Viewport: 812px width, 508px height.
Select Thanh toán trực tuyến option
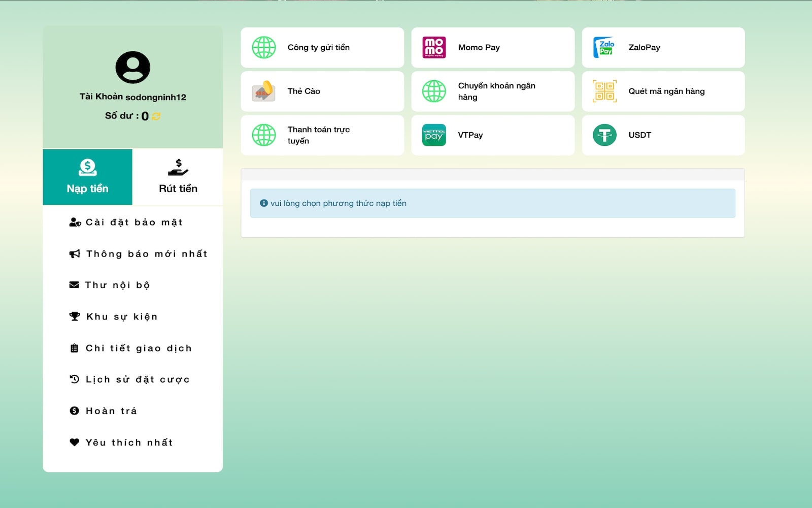[322, 135]
